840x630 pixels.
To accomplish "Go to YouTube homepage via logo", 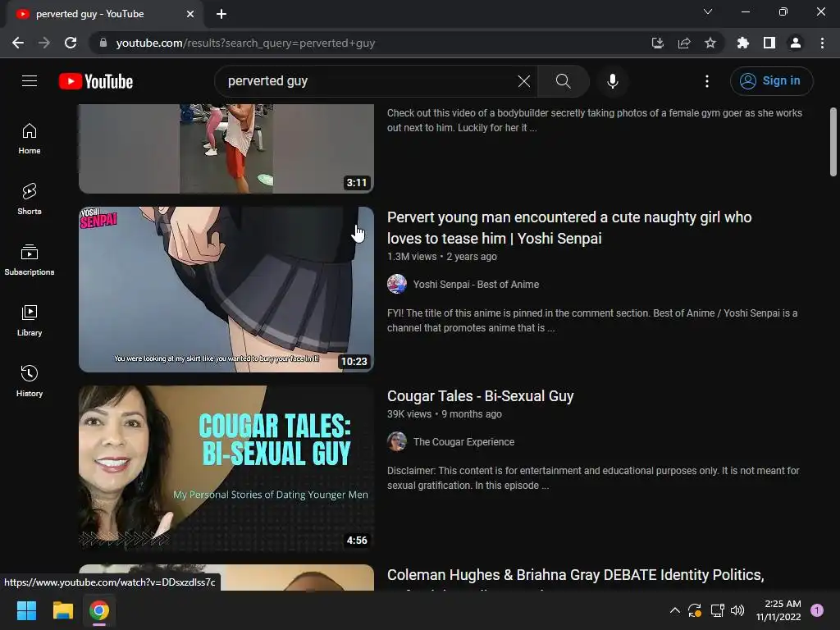I will pyautogui.click(x=96, y=81).
